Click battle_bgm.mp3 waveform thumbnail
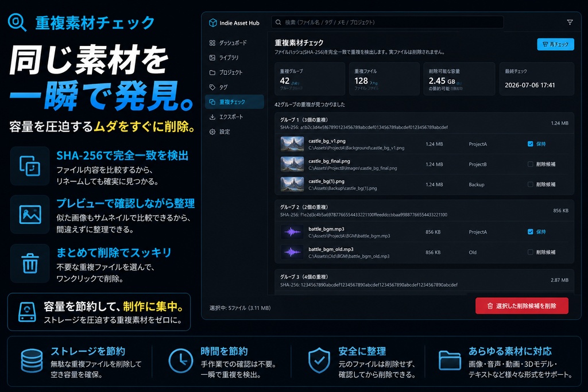The height and width of the screenshot is (392, 588). click(292, 232)
